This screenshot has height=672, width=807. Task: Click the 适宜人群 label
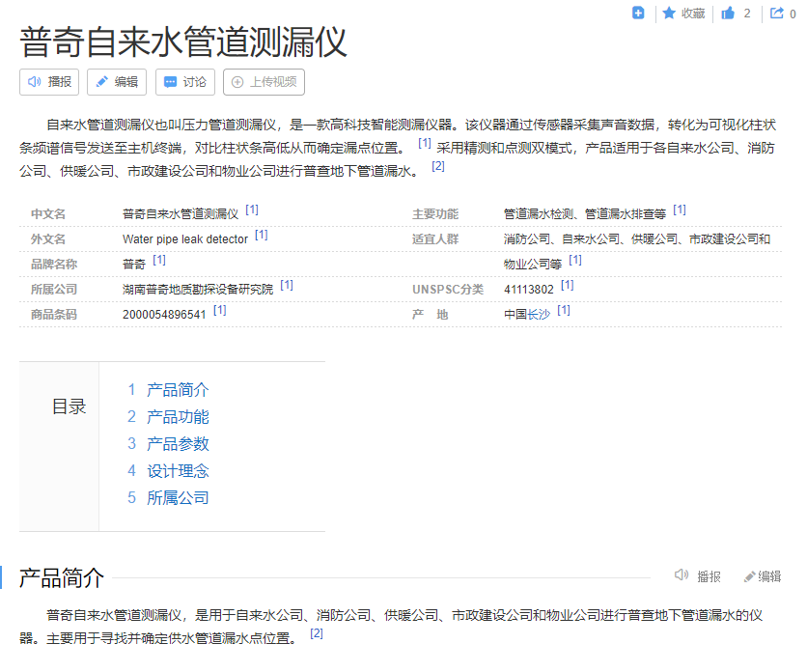coord(435,238)
